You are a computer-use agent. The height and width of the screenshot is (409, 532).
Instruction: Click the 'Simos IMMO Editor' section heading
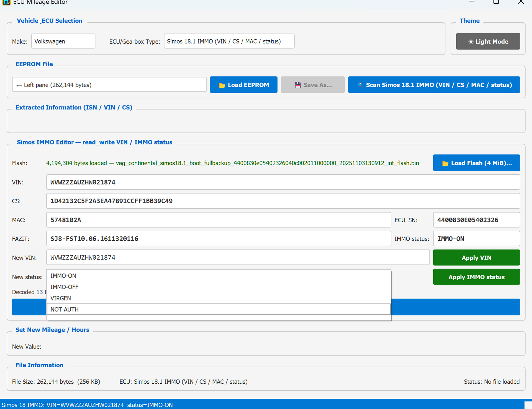click(94, 142)
